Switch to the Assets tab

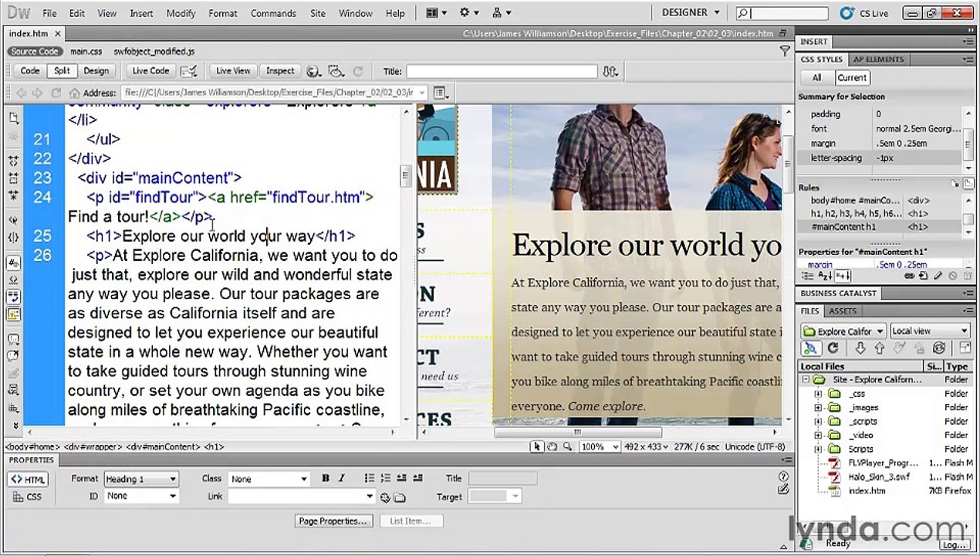[x=843, y=311]
